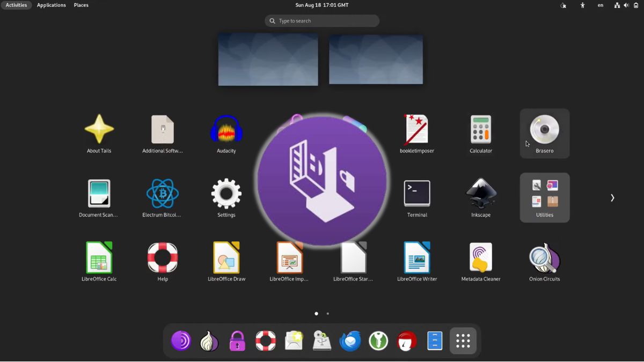This screenshot has height=362, width=644.
Task: Open the en keyboard layout menu
Action: [x=601, y=5]
